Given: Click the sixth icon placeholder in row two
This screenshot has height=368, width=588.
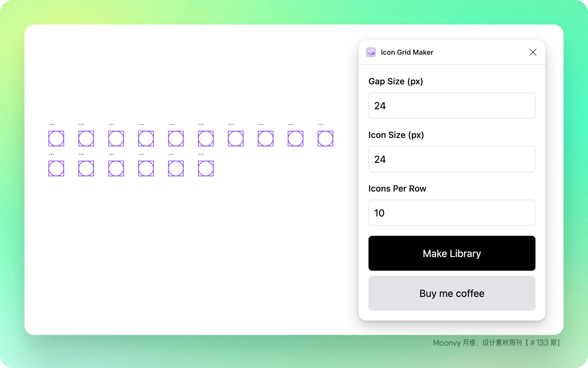Looking at the screenshot, I should [205, 168].
